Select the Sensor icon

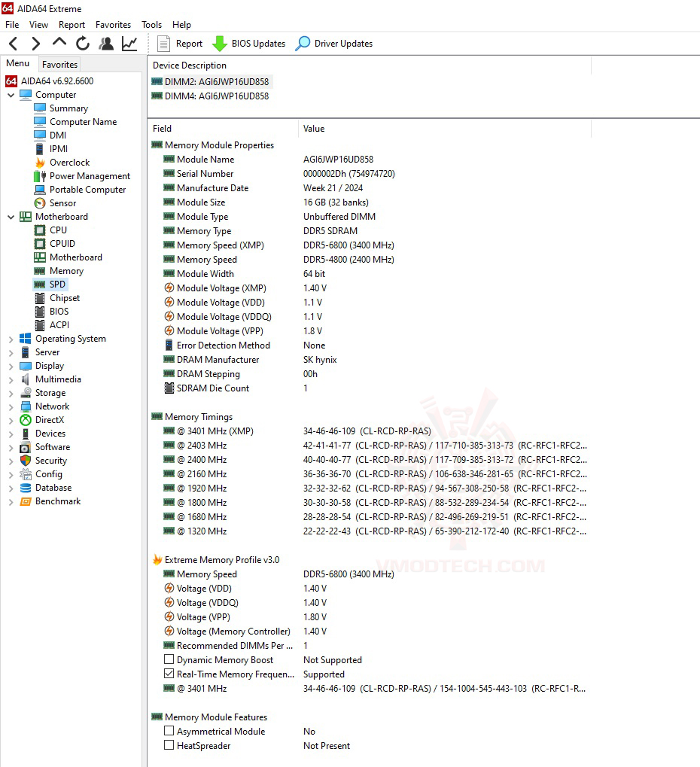(40, 203)
